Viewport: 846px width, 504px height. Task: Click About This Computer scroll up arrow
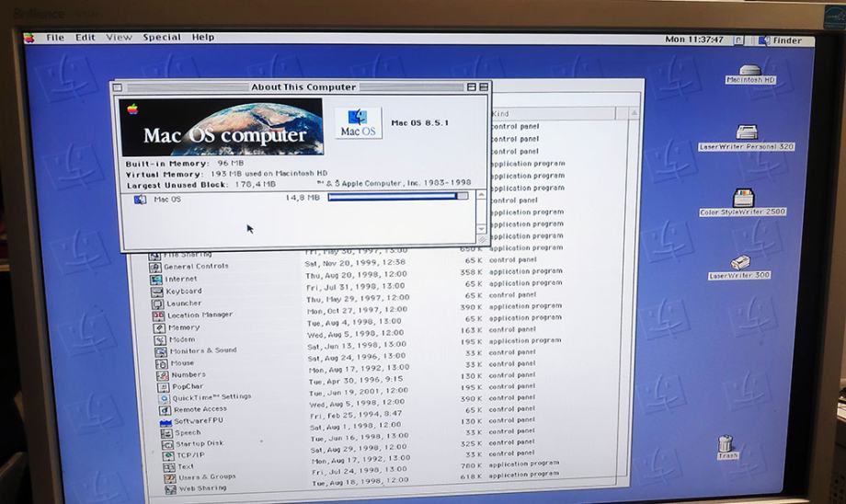coord(481,195)
